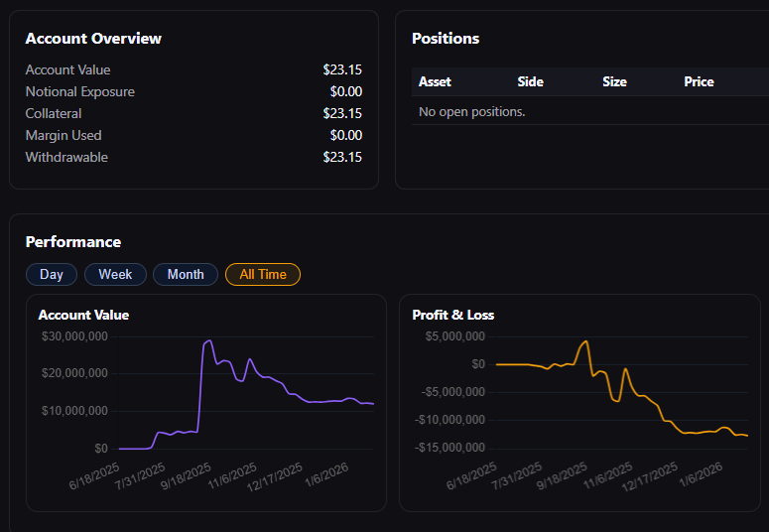Click the Positions panel heading
This screenshot has height=532, width=769.
point(446,39)
